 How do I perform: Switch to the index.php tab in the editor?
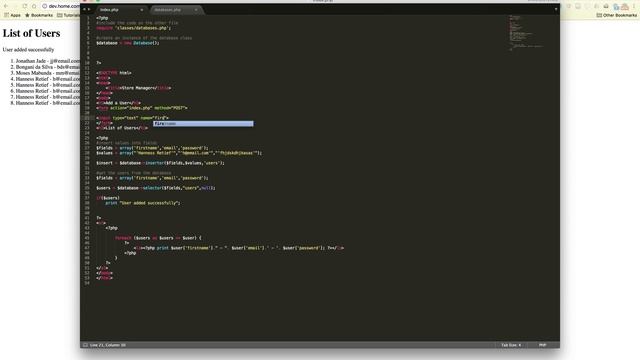click(x=121, y=10)
